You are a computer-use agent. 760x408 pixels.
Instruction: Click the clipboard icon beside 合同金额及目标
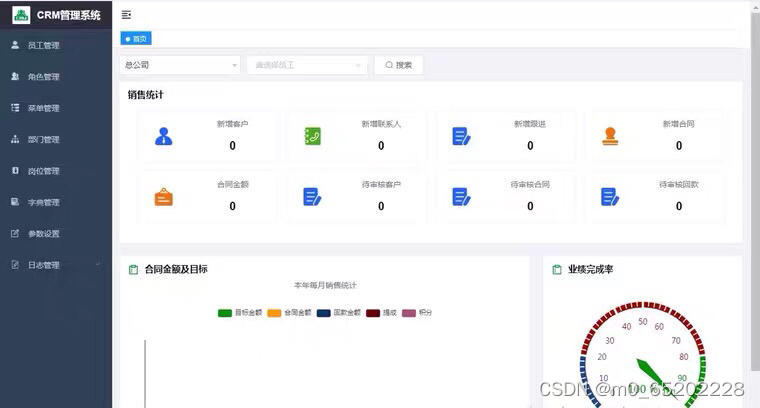(133, 269)
